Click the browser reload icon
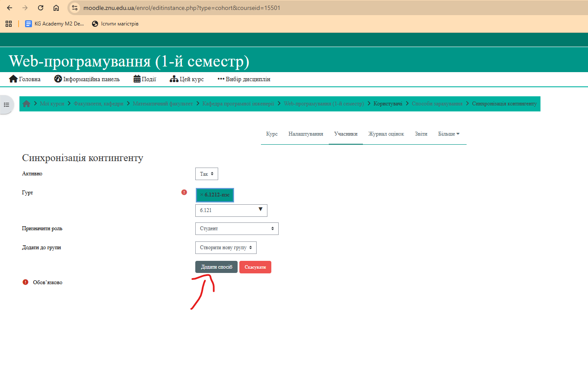 (x=41, y=8)
